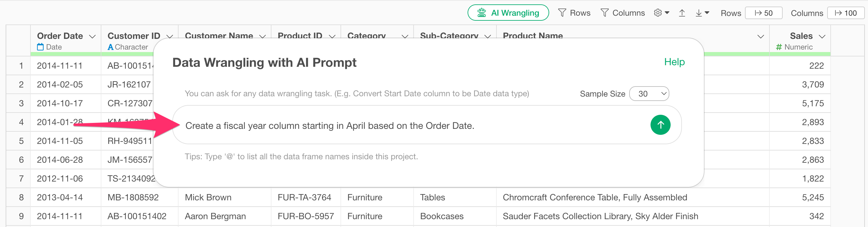Image resolution: width=868 pixels, height=227 pixels.
Task: Submit the AI prompt with green arrow
Action: 660,125
